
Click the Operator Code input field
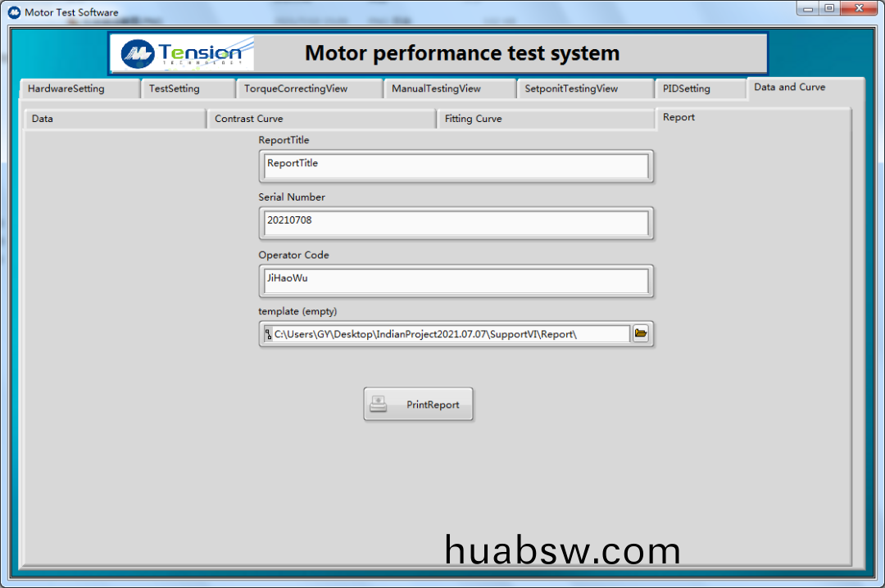[x=456, y=281]
